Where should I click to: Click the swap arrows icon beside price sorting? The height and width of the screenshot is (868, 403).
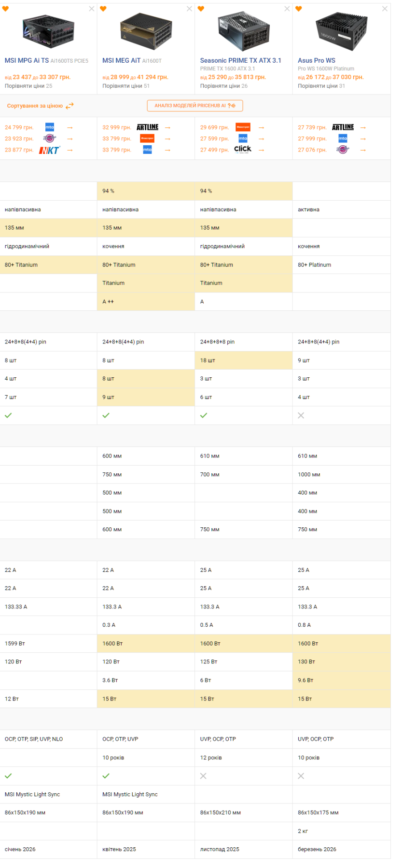[x=69, y=105]
